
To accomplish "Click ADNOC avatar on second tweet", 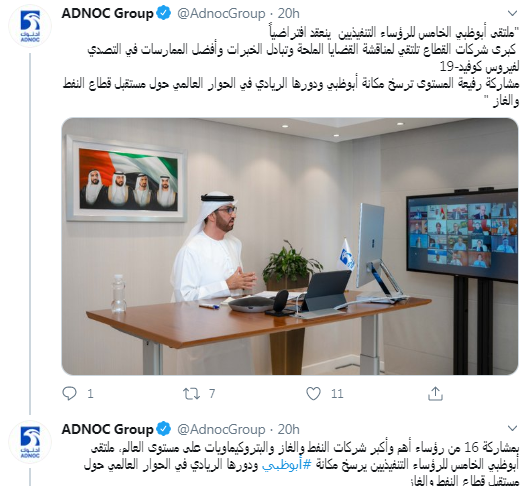I will click(x=30, y=442).
